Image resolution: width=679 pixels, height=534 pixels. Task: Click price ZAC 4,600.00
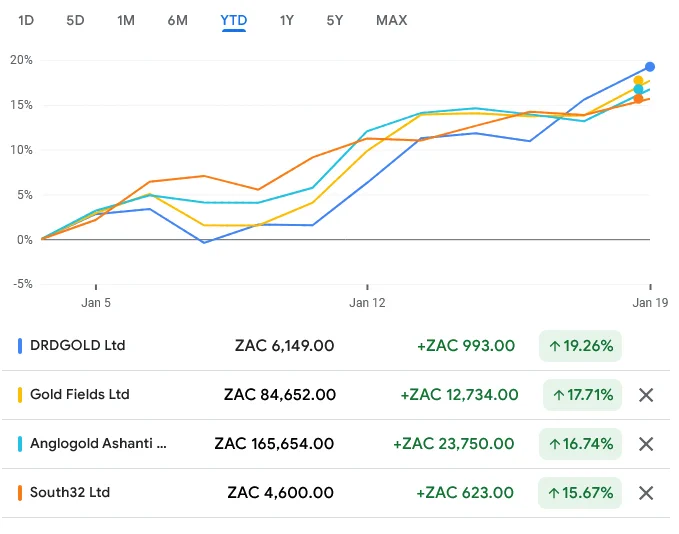coord(281,492)
